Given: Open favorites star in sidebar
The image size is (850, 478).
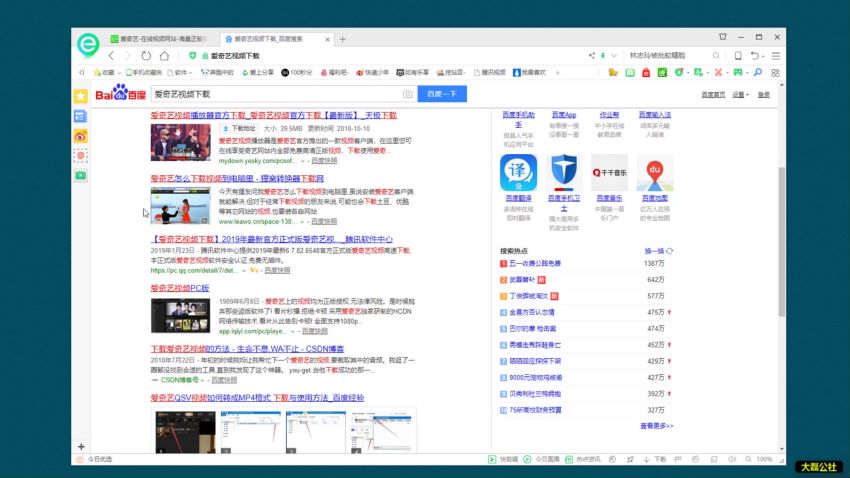Looking at the screenshot, I should click(x=81, y=96).
